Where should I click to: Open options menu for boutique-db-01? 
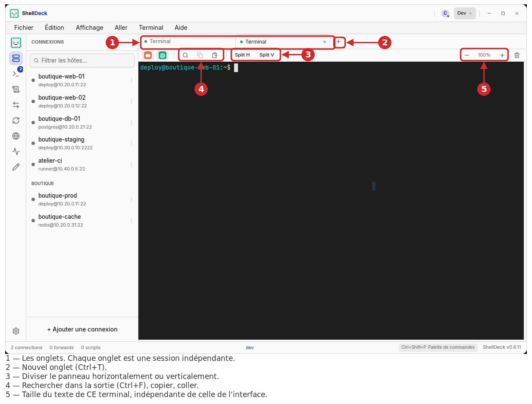[x=131, y=123]
